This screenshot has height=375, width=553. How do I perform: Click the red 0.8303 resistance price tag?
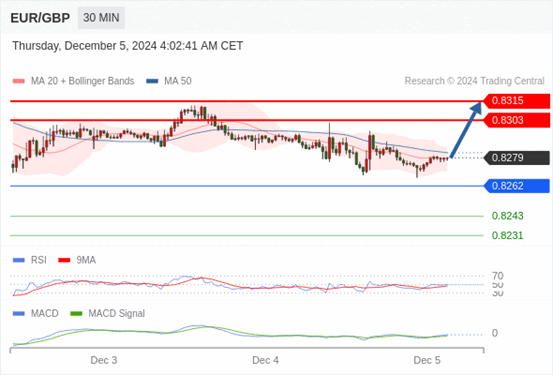coord(516,120)
